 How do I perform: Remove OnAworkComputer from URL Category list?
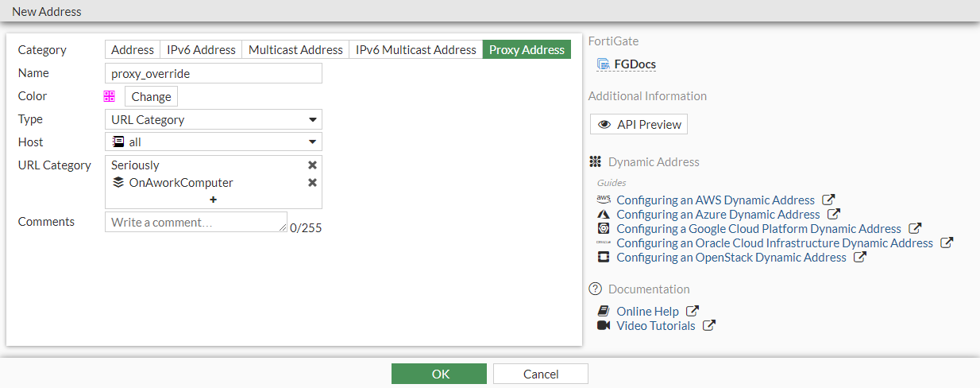[x=312, y=183]
